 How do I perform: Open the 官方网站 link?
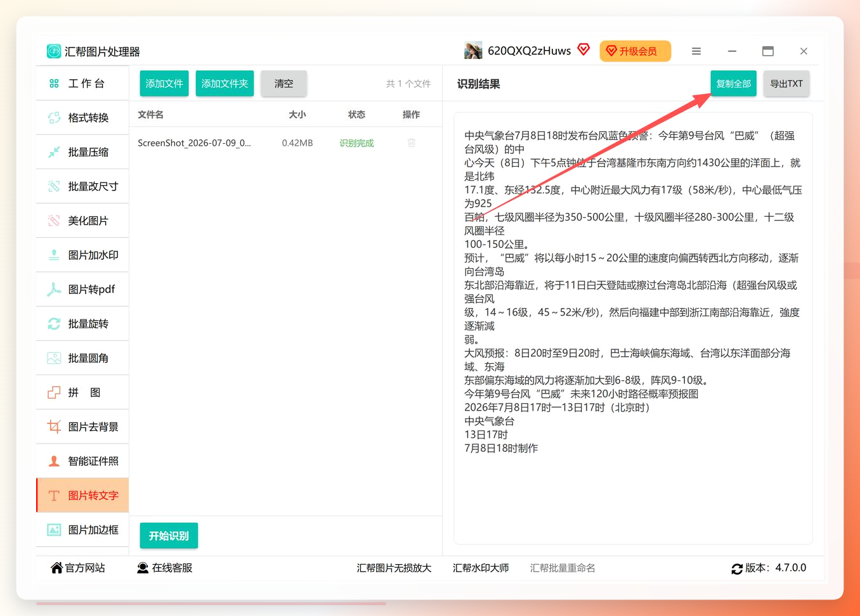coord(85,568)
